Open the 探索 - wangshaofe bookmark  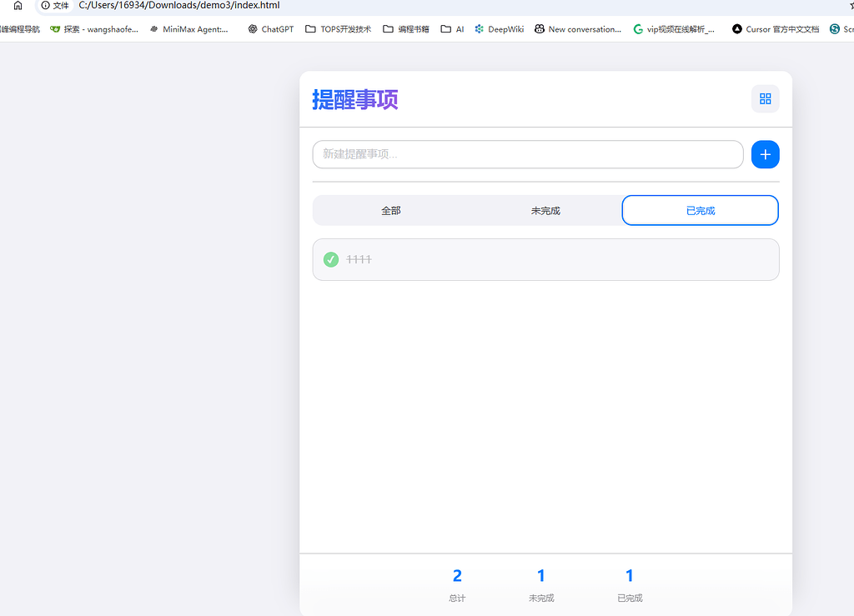[x=94, y=29]
